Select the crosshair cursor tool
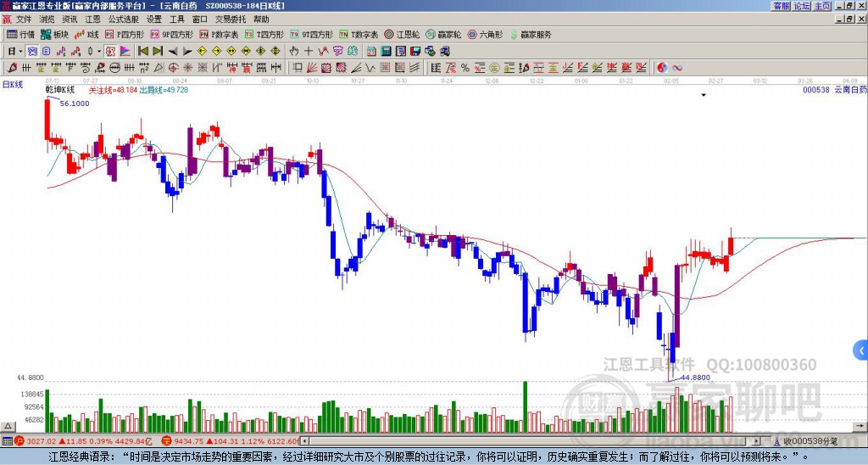This screenshot has height=465, width=868. 309,52
